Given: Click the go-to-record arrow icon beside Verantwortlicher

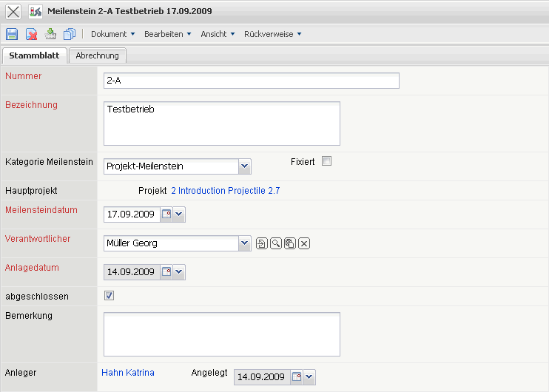Looking at the screenshot, I should (x=261, y=243).
